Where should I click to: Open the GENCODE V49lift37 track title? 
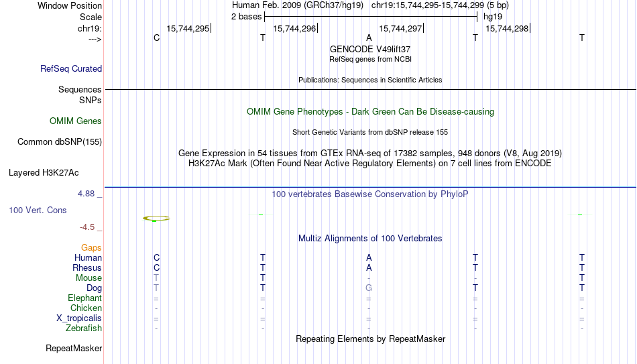coord(370,49)
